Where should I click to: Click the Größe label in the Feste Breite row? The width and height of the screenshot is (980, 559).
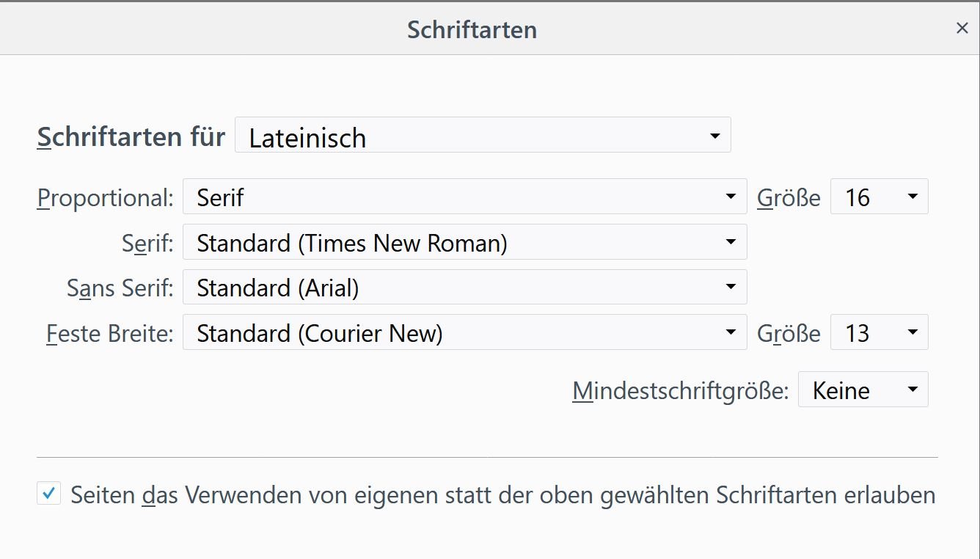coord(789,334)
